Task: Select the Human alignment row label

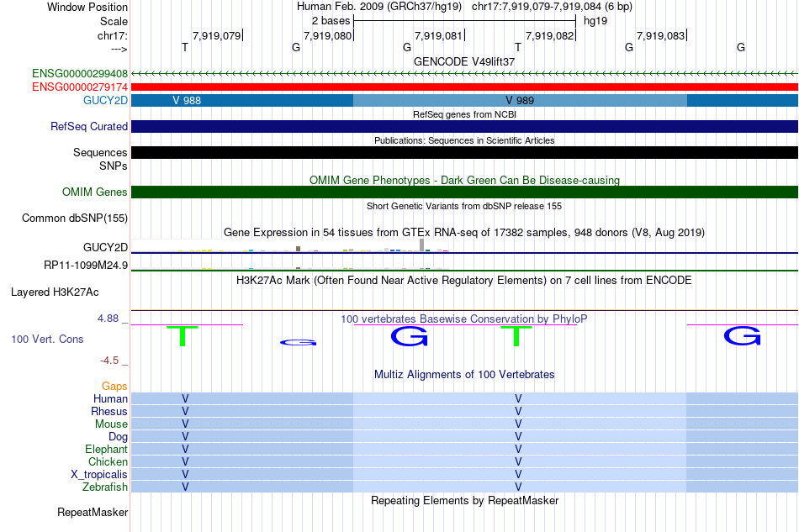Action: pos(110,398)
